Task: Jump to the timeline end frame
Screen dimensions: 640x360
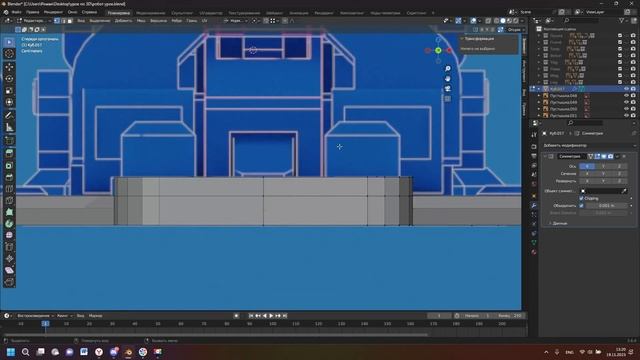Action: tap(285, 316)
